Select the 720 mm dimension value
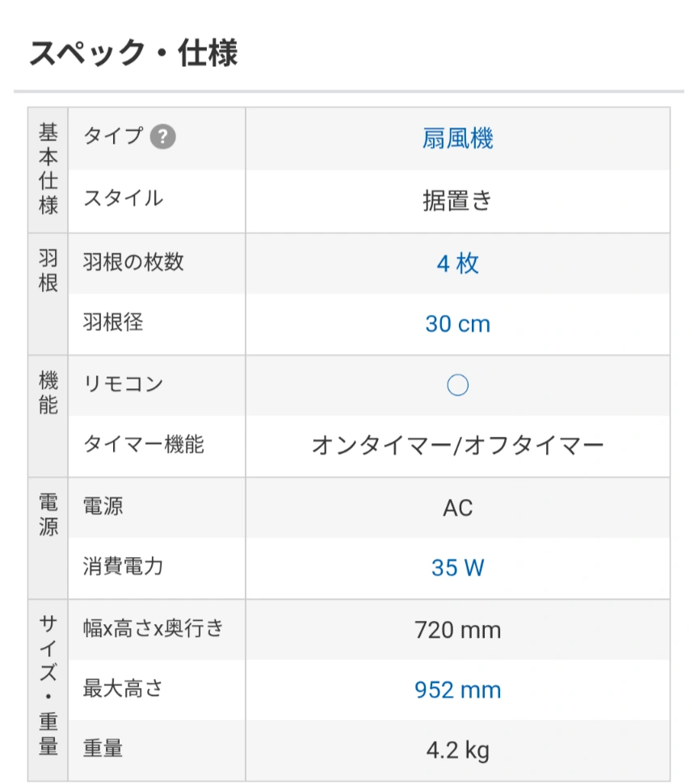 coord(457,630)
